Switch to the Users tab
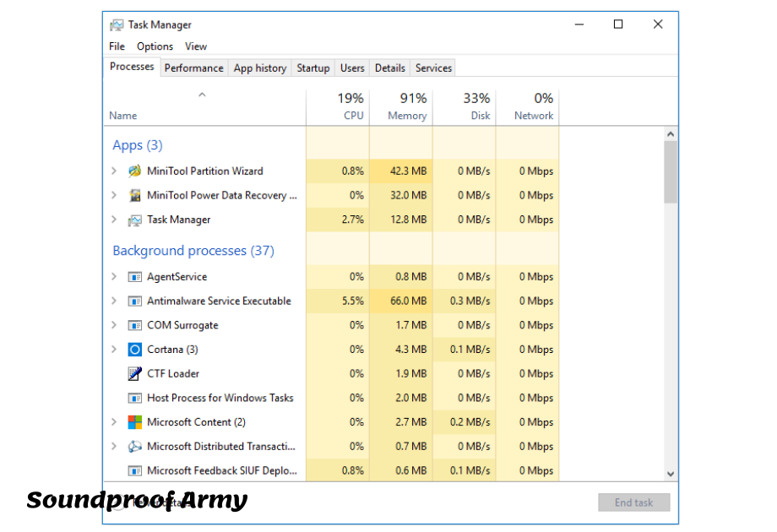This screenshot has height=532, width=777. tap(352, 68)
